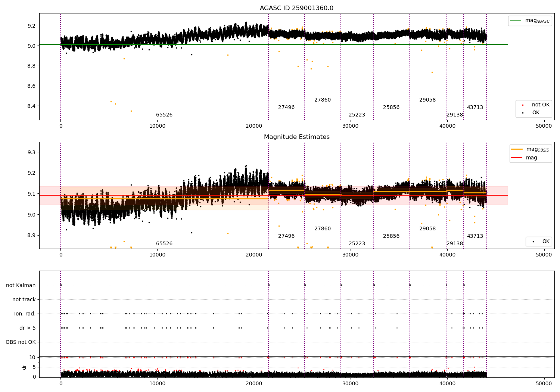
Task: Select the 5 tick label on the dr axis
Action: pyautogui.click(x=34, y=367)
